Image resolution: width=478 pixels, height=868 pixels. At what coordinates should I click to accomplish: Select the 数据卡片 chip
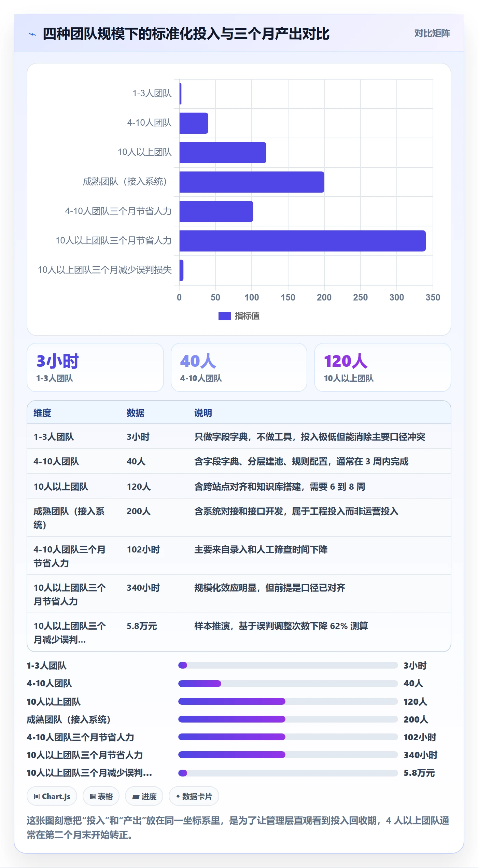(x=194, y=796)
